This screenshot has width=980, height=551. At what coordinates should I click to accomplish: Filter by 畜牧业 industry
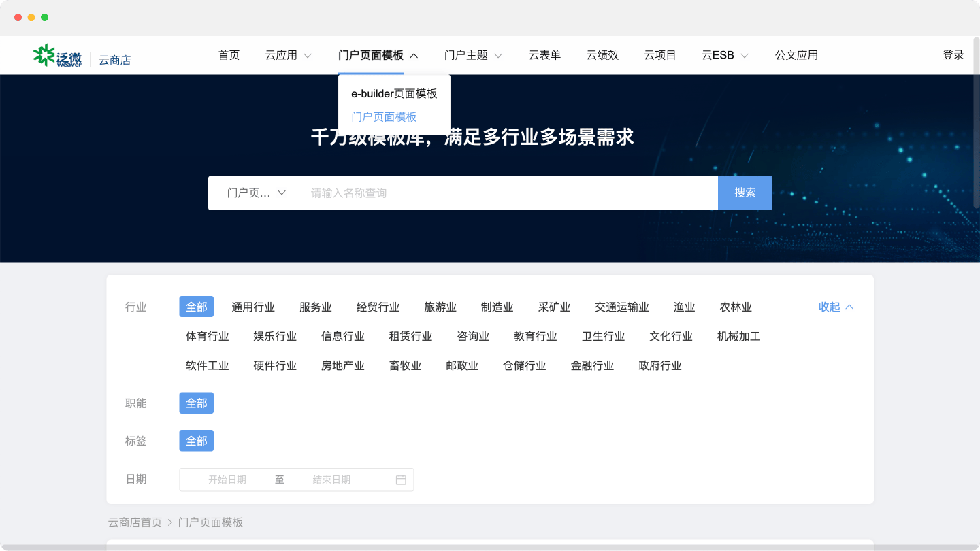pyautogui.click(x=406, y=366)
